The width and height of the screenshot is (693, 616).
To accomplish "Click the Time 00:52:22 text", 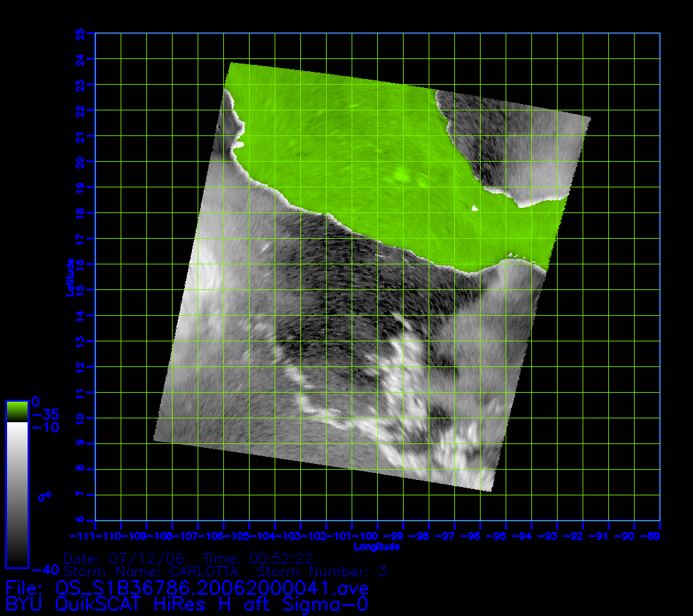I will (x=258, y=558).
